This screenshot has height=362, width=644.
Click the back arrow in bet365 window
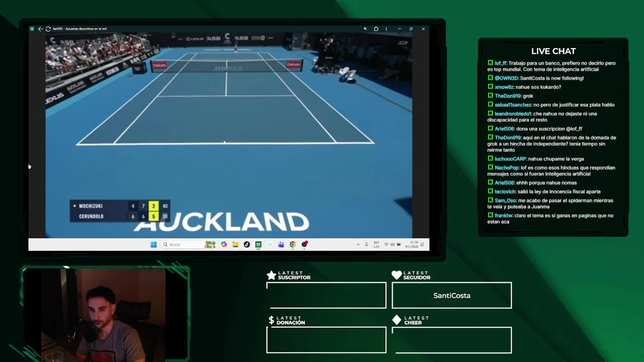[x=40, y=29]
